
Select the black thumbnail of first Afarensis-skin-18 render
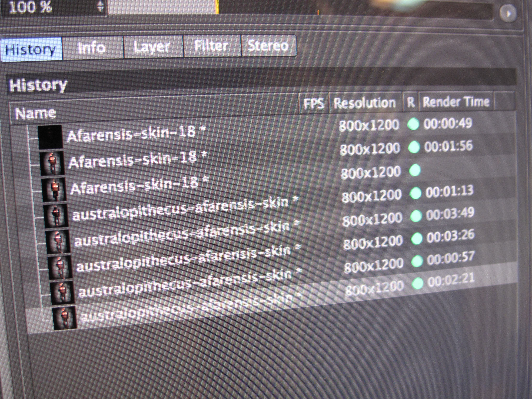pos(50,137)
